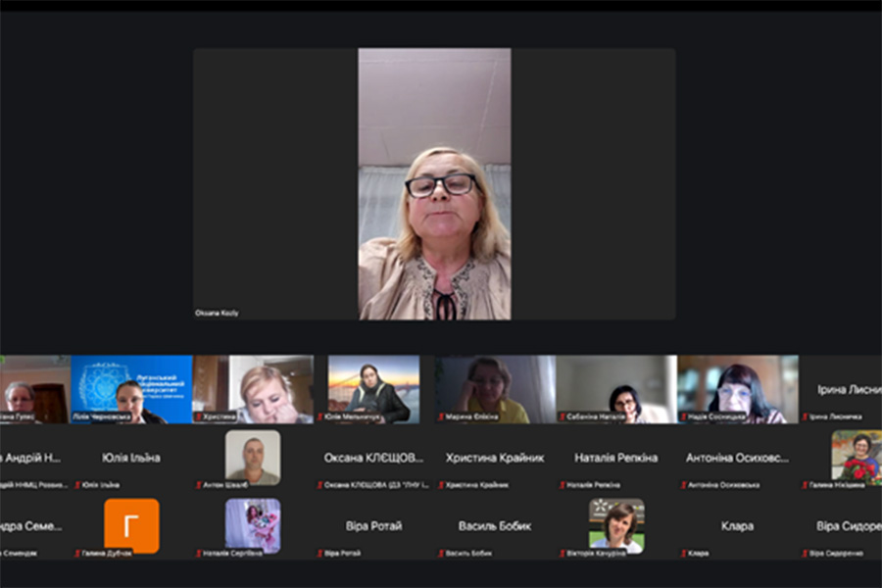Screen dimensions: 882x588
Task: Click muted mic icon by Надія Сосницька
Action: tap(684, 416)
